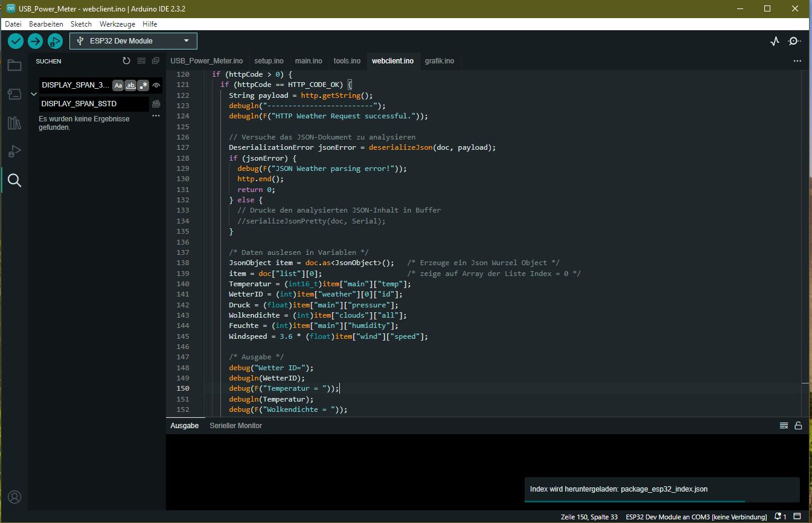This screenshot has width=812, height=523.
Task: Select the webclient.ino tab
Action: coord(393,61)
